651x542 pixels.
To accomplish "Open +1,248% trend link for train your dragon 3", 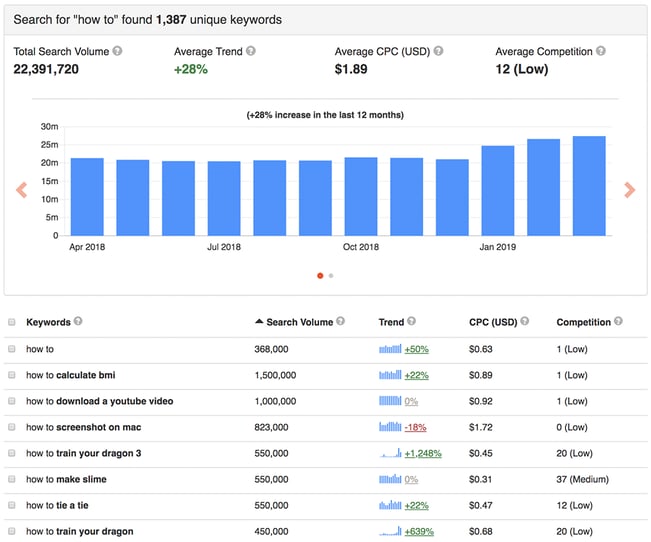I will pyautogui.click(x=426, y=453).
